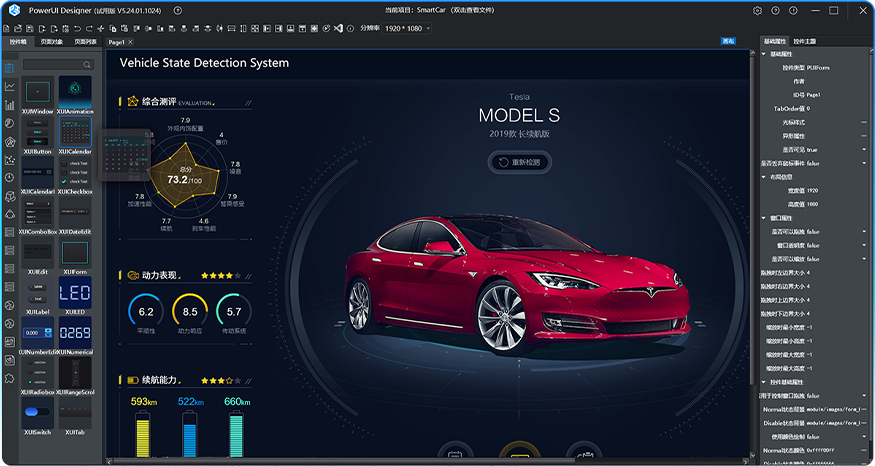Click the redo arrow icon

click(x=89, y=28)
